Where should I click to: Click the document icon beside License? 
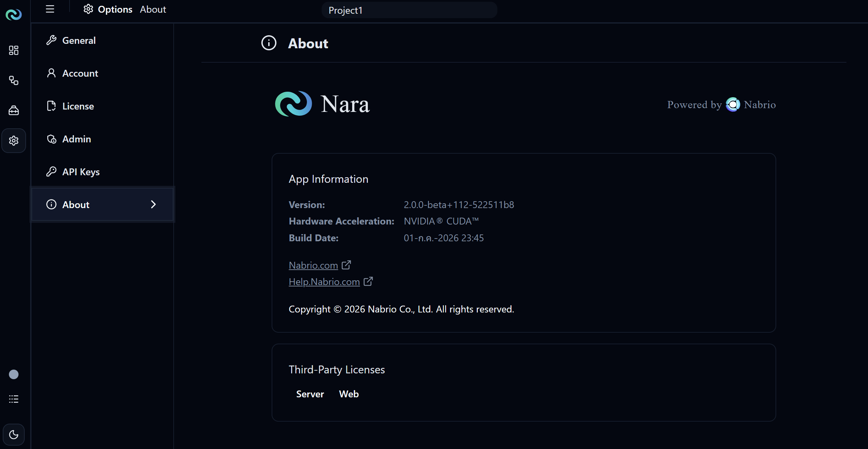[x=51, y=106]
